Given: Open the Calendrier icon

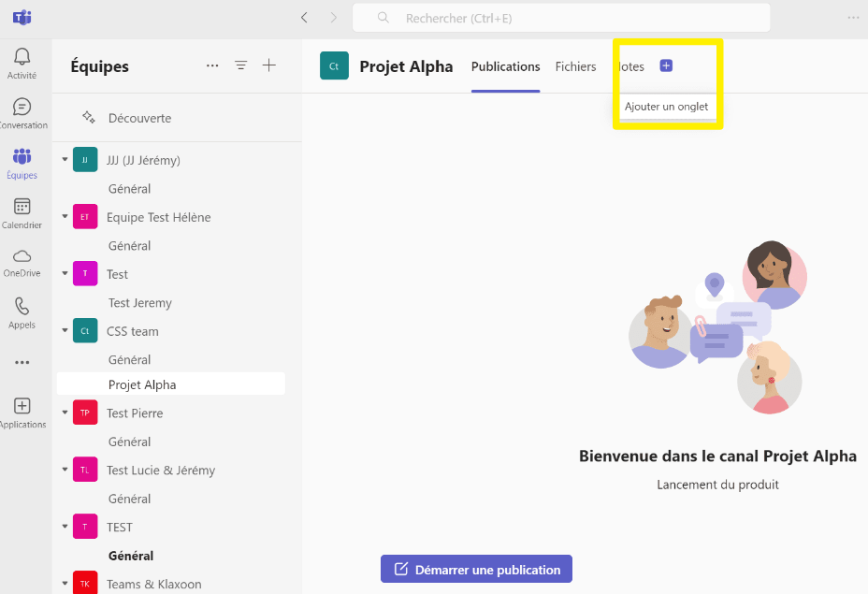Looking at the screenshot, I should (22, 213).
